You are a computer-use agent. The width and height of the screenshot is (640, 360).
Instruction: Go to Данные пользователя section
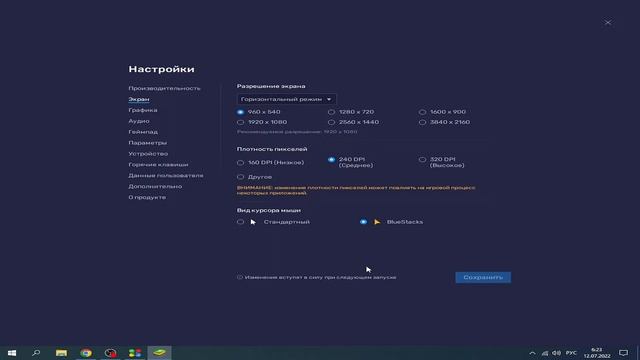click(x=166, y=176)
